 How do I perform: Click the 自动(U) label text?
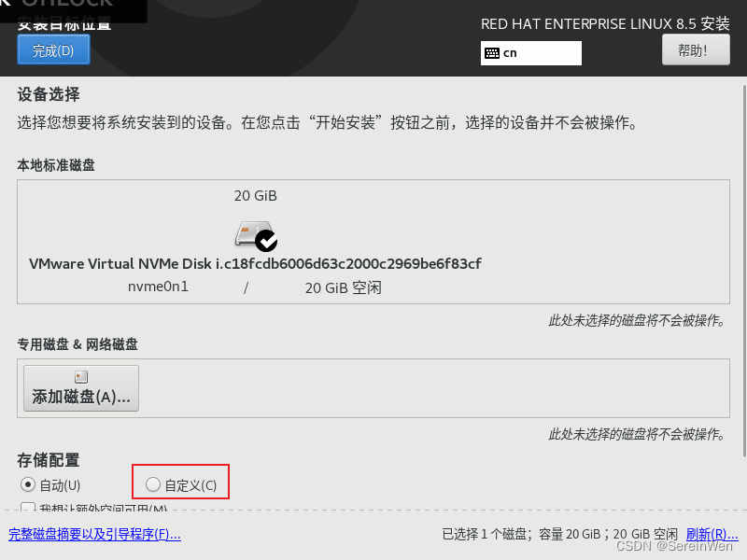pyautogui.click(x=60, y=485)
